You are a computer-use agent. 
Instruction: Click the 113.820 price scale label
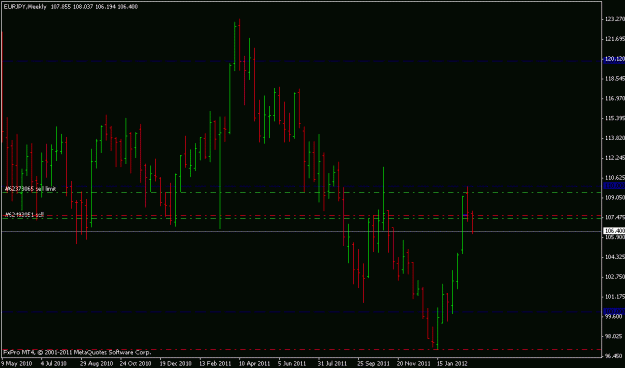click(615, 138)
